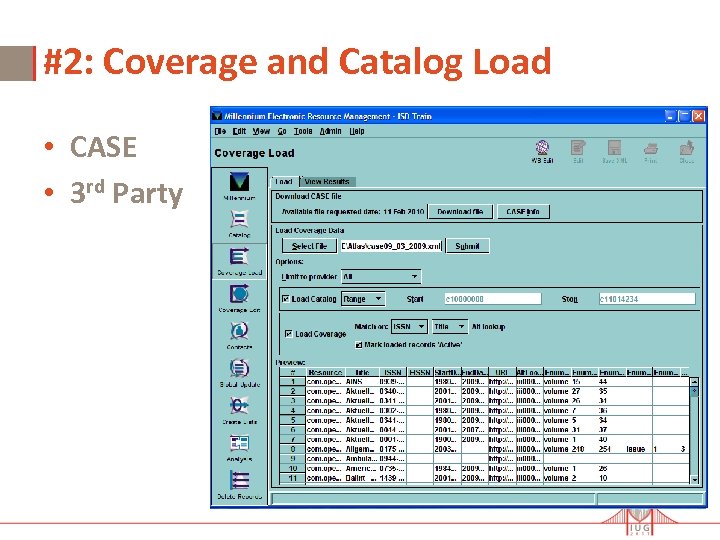Click the Select File button

pyautogui.click(x=309, y=246)
